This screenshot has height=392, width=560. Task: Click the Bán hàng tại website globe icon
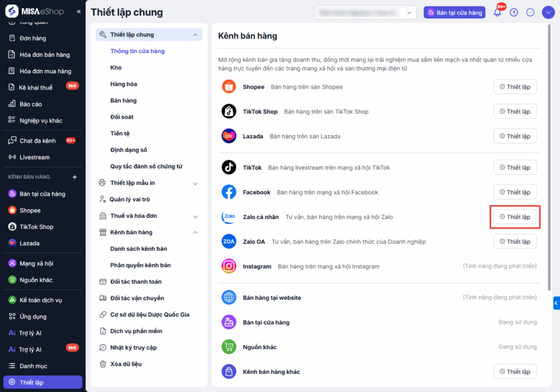pos(229,297)
